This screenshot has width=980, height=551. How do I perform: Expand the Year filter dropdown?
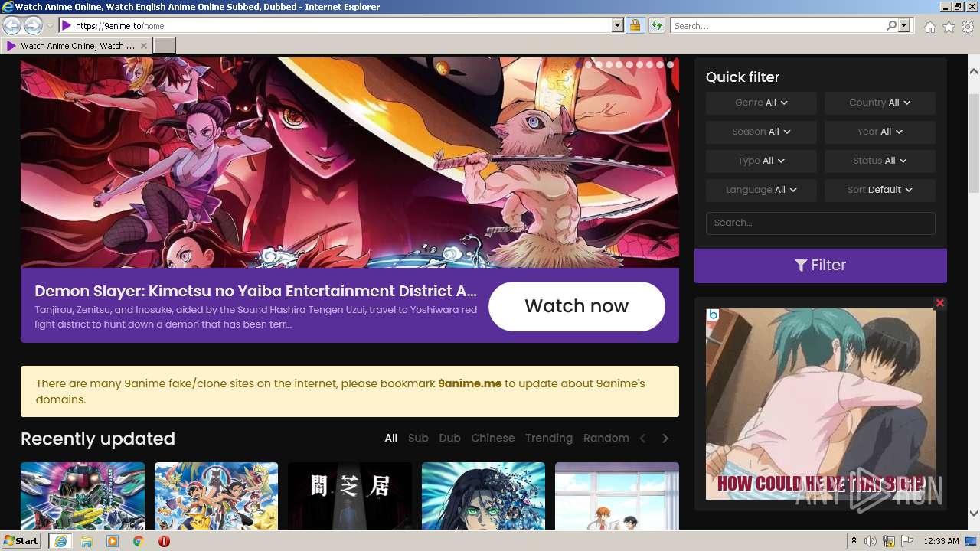pos(880,132)
